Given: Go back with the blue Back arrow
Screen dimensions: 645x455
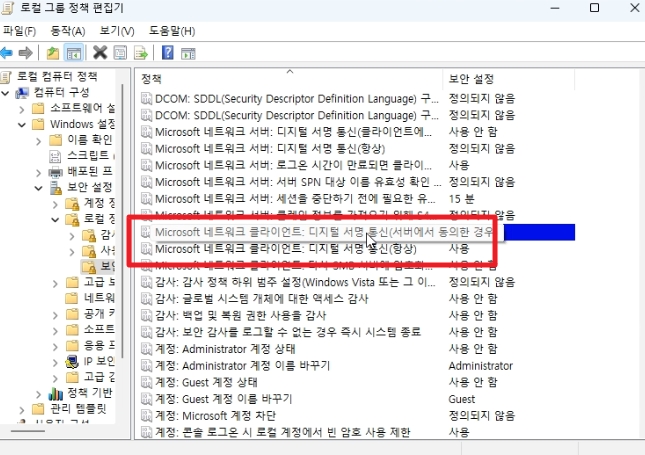Looking at the screenshot, I should click(x=7, y=53).
